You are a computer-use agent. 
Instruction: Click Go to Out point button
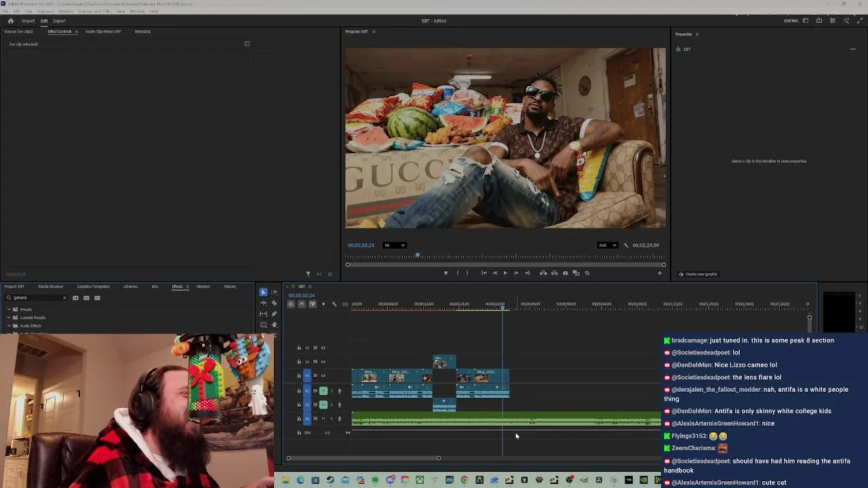tap(526, 273)
